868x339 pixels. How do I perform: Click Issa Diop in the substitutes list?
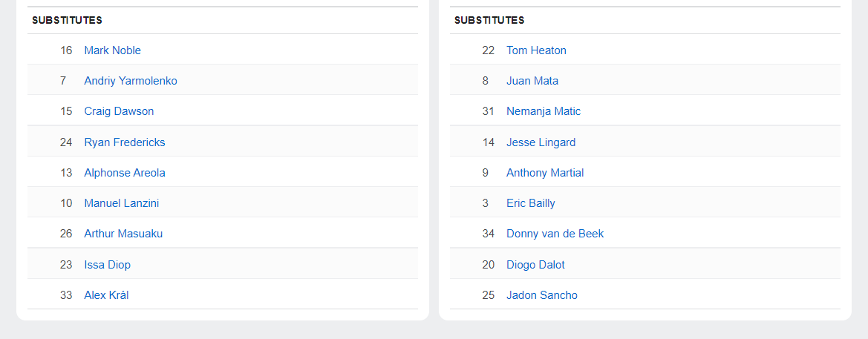[x=108, y=265]
